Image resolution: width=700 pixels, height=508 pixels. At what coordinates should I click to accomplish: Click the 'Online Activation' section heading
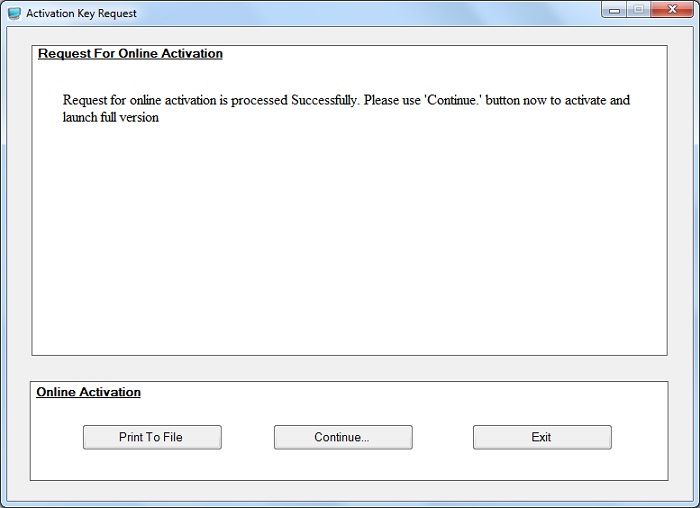tap(88, 392)
